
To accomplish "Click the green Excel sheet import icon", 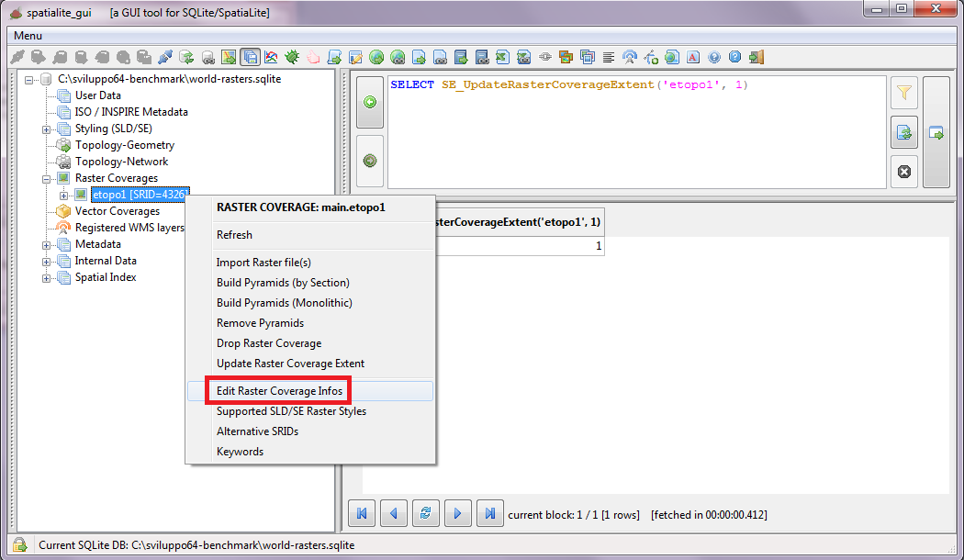I will tap(502, 57).
